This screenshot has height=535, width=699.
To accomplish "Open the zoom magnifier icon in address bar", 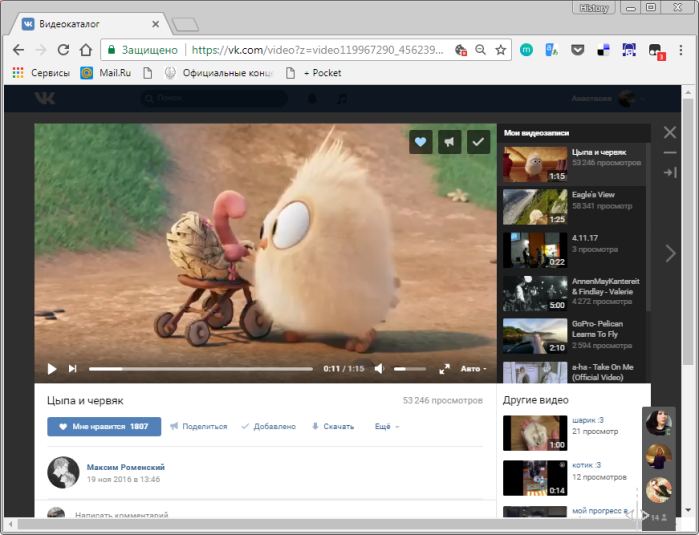I will point(481,49).
